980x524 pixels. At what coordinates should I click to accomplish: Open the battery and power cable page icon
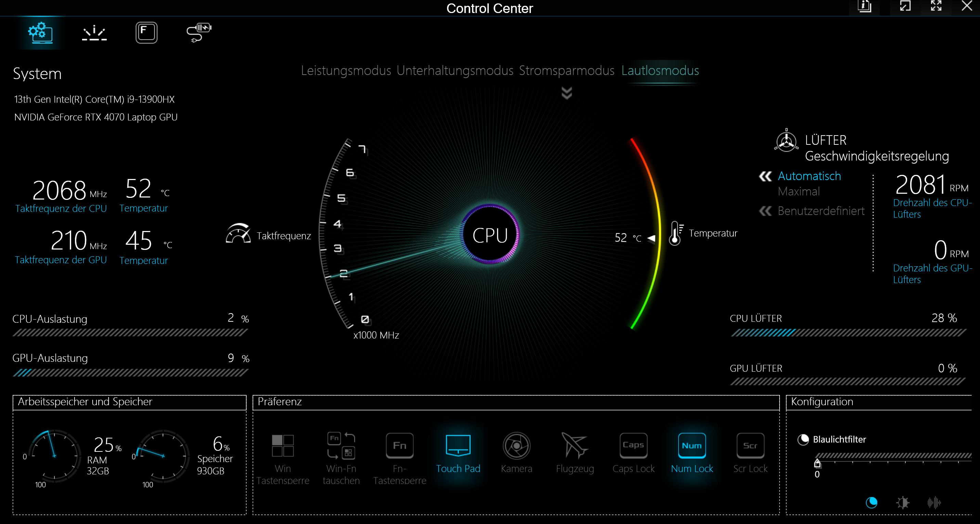199,33
